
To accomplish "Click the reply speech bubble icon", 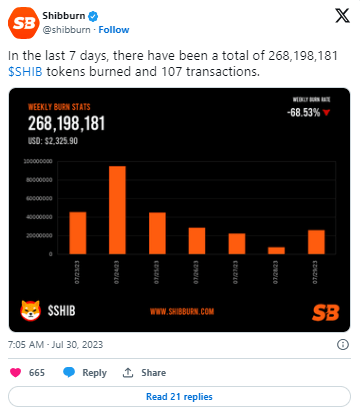I will tap(69, 372).
